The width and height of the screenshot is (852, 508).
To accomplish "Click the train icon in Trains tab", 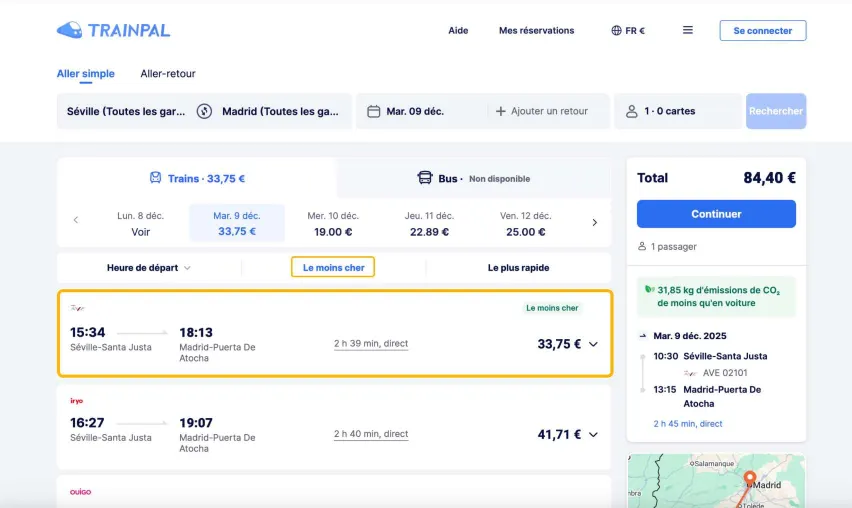I will 155,178.
